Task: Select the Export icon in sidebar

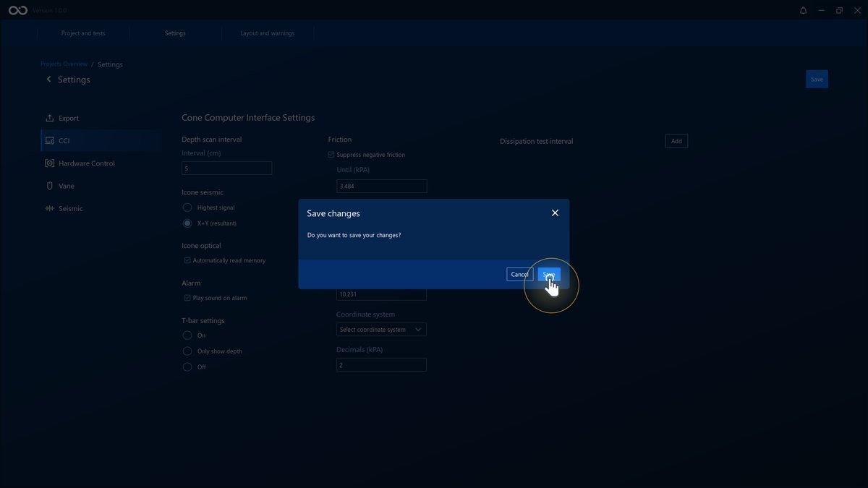Action: pyautogui.click(x=50, y=118)
